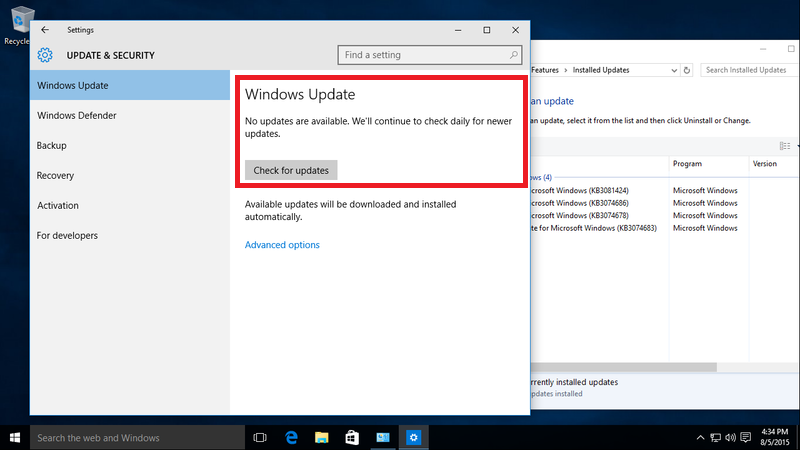Select Windows Update in the sidebar
The height and width of the screenshot is (450, 800).
click(x=130, y=85)
